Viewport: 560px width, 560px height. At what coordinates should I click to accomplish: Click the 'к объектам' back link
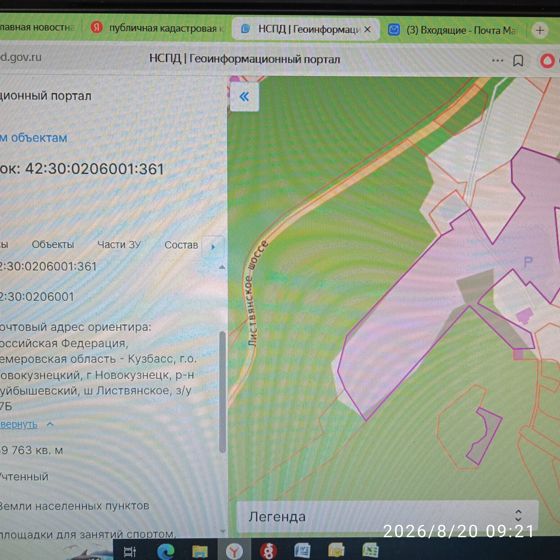(x=34, y=138)
